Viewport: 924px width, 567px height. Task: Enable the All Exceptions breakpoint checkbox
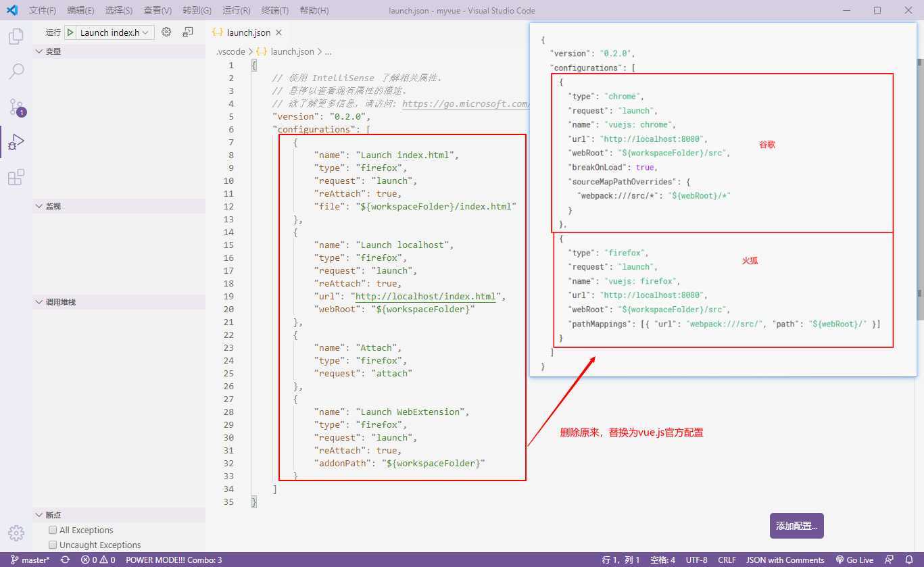[53, 531]
